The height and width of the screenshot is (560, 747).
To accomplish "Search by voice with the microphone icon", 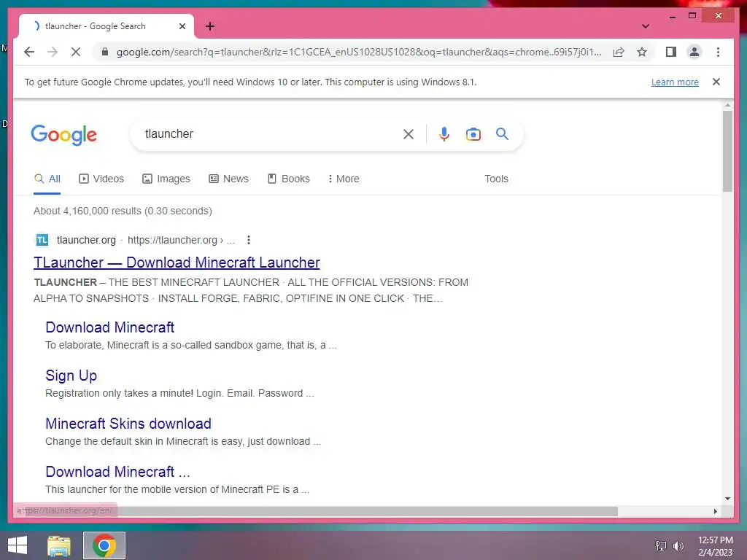I will coord(444,134).
